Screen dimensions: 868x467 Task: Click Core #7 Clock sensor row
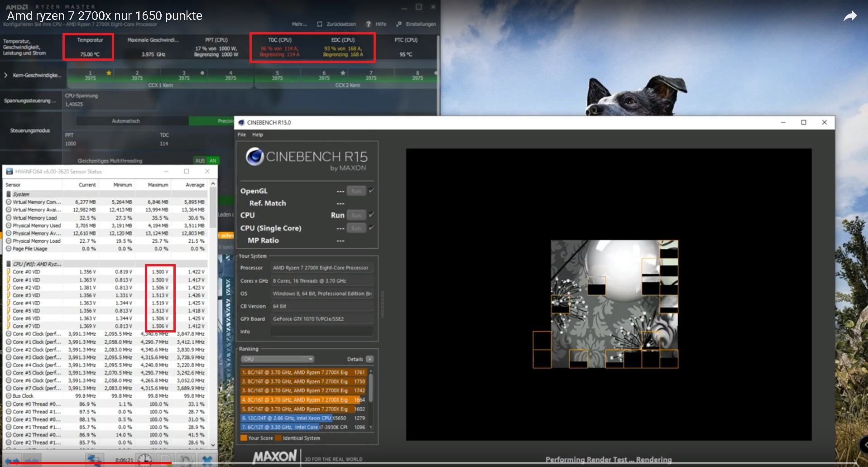(106, 388)
